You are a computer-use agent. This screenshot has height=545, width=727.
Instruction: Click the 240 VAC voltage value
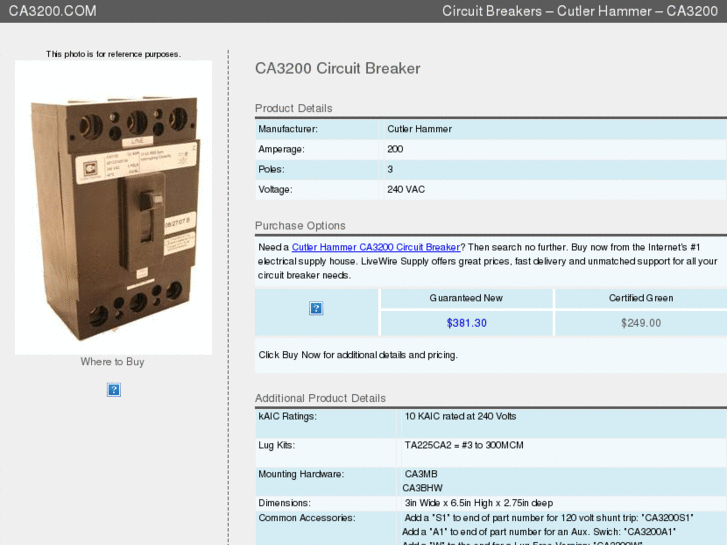point(406,189)
